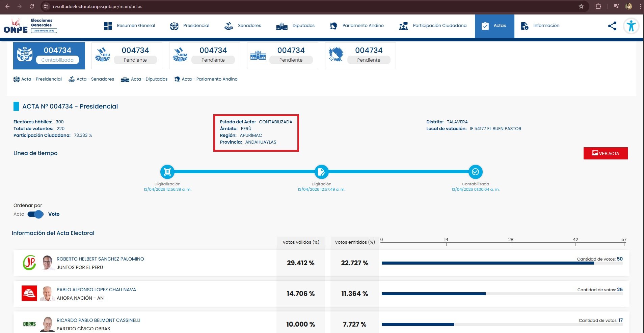Open the Participación Ciudadana menu
The image size is (644, 333).
[x=433, y=26]
